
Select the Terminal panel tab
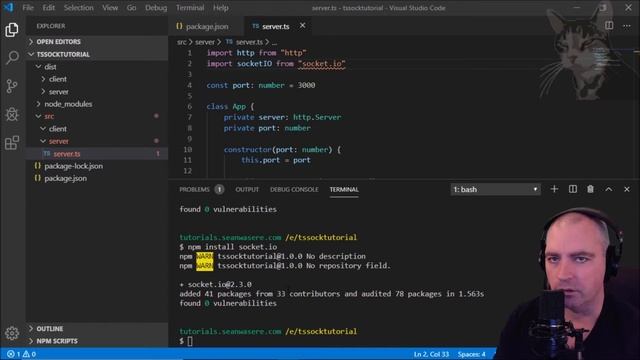[344, 189]
